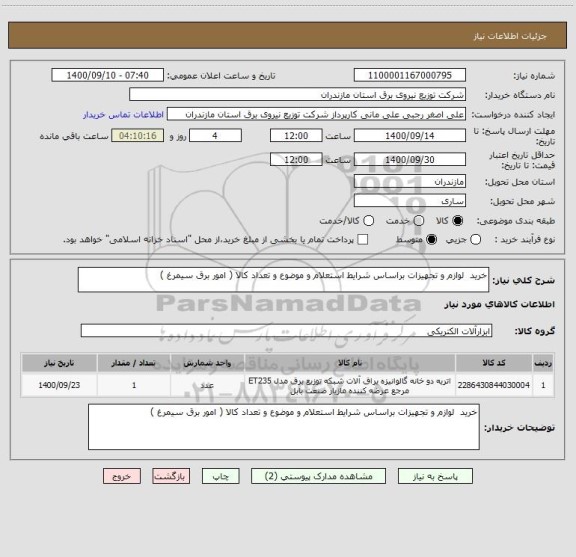Click the واحد شمارش column header
The image size is (576, 557).
207,363
